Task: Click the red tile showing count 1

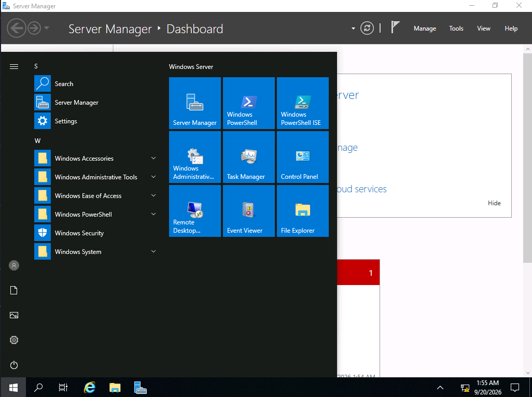Action: click(x=358, y=273)
